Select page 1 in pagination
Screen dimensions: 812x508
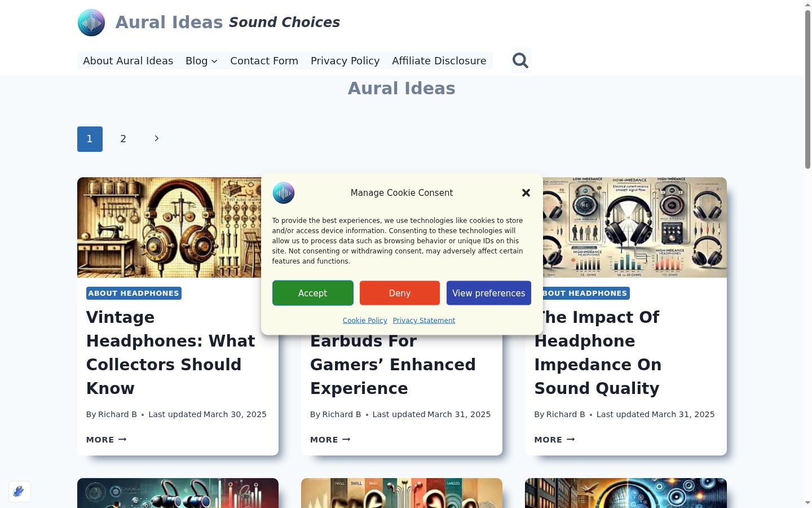pos(90,139)
